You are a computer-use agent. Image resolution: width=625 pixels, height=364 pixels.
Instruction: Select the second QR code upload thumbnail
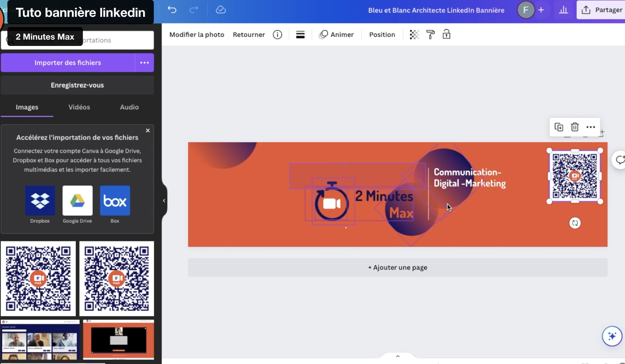[x=117, y=279]
